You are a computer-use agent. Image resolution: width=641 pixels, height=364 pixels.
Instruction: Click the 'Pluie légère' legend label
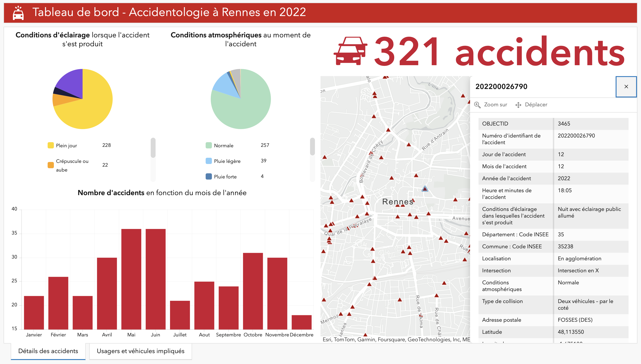click(227, 161)
